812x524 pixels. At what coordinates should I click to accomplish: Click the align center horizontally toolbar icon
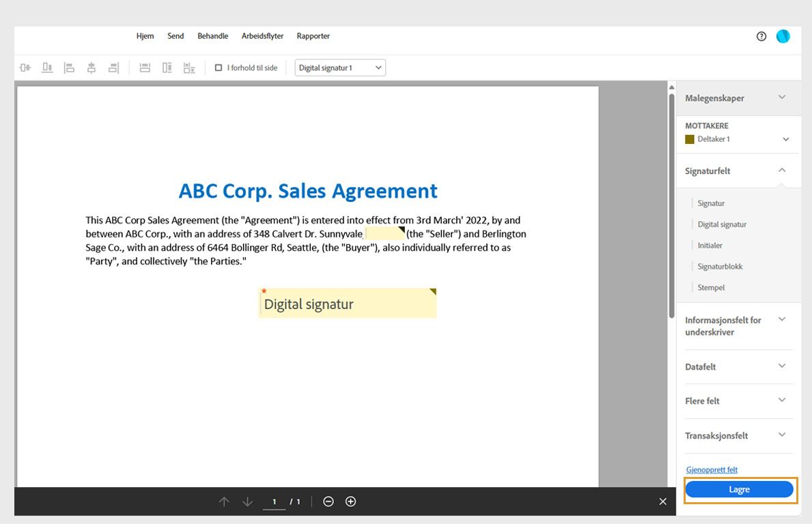coord(25,68)
